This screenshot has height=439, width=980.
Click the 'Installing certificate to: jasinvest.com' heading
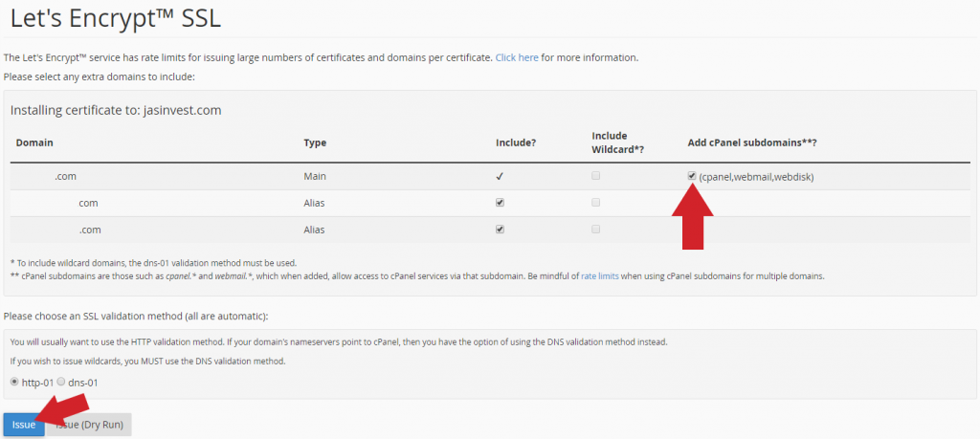116,111
